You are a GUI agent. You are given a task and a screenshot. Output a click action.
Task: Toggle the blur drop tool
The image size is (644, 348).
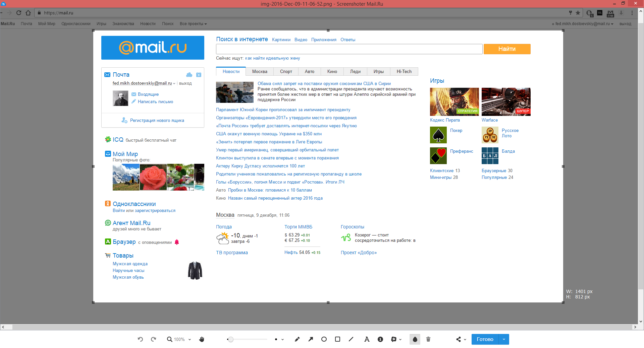click(x=415, y=339)
